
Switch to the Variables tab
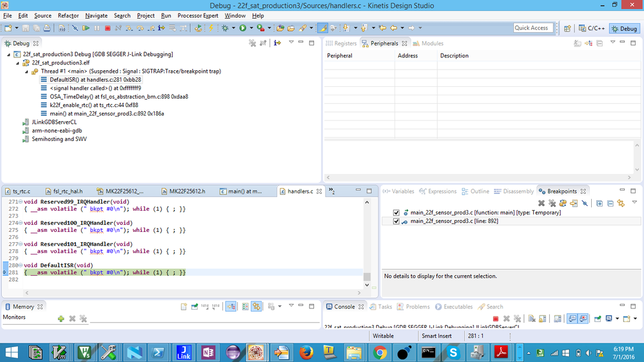point(398,191)
